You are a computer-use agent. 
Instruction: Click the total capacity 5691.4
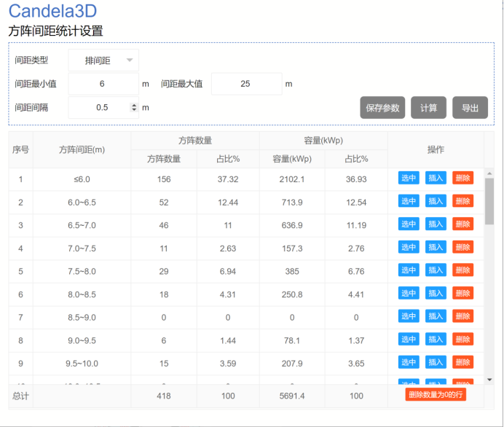click(292, 396)
